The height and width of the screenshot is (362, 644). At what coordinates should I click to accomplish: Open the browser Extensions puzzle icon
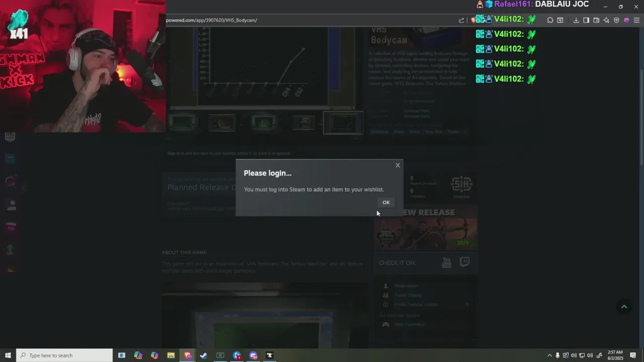pos(550,20)
